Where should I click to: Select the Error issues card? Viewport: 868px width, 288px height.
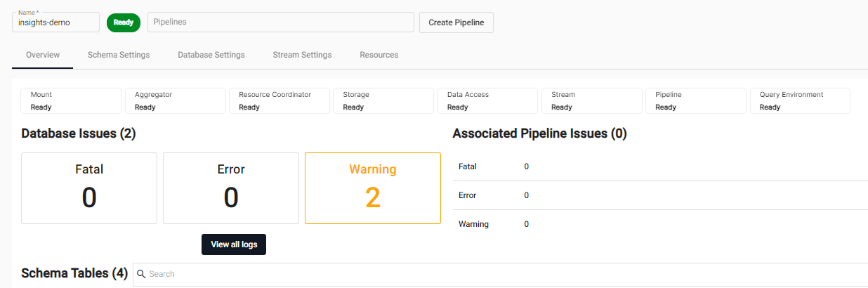click(231, 188)
